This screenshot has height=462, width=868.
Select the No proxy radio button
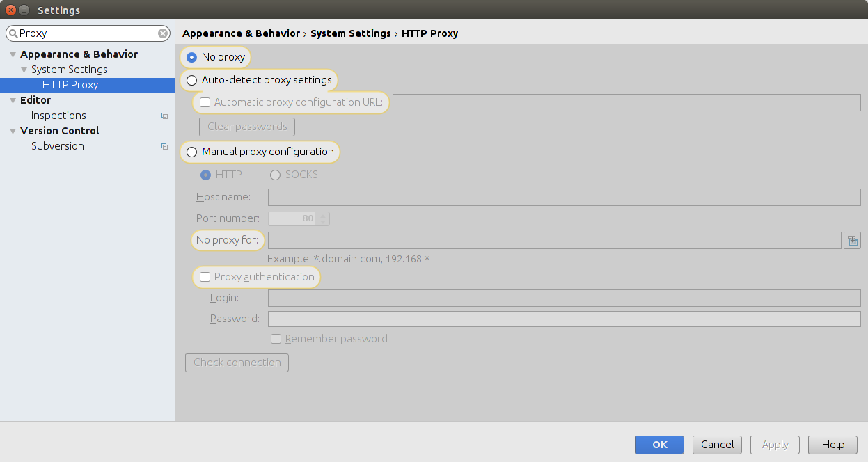pyautogui.click(x=191, y=57)
